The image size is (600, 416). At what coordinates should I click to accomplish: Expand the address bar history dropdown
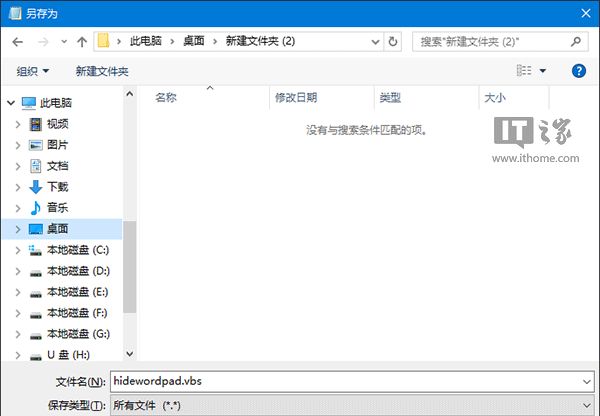click(375, 42)
